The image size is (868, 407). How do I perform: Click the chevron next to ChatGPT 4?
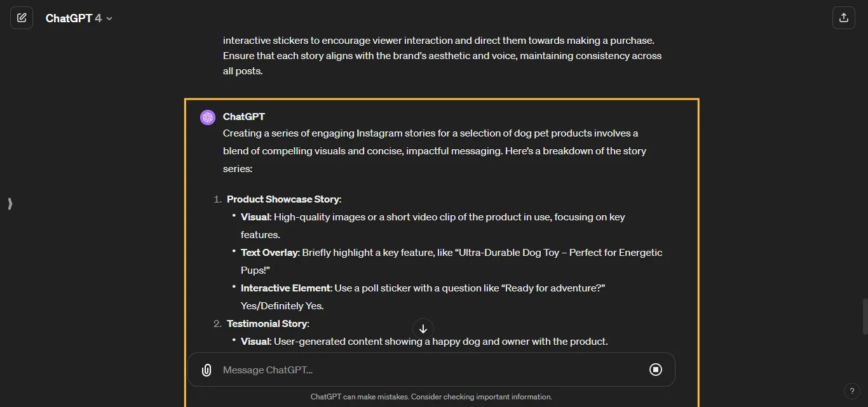108,18
